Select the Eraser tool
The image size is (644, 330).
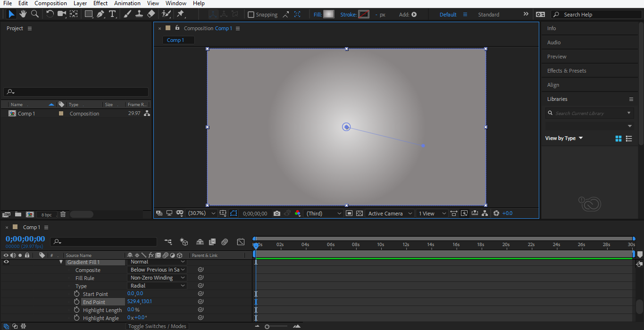(x=151, y=14)
